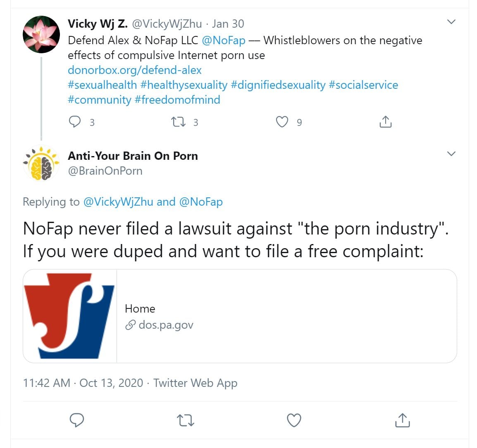Reply to the Anti-Your Brain On Porn tweet
Viewport: 477px width, 448px height.
tap(77, 420)
